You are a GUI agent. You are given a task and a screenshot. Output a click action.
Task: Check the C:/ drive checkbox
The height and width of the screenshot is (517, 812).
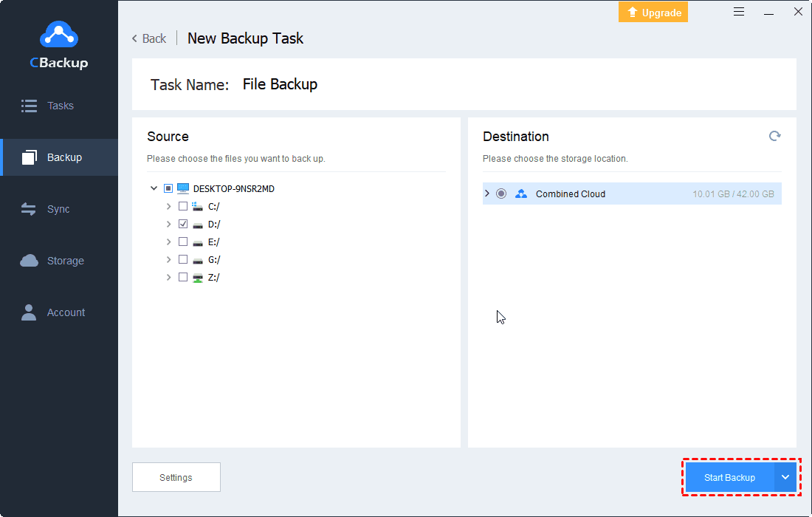point(183,206)
